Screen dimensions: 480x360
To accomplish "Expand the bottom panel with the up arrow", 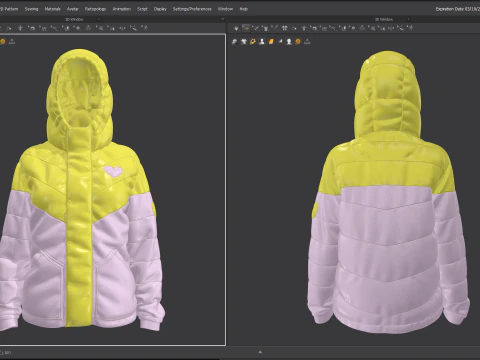I will 260,352.
